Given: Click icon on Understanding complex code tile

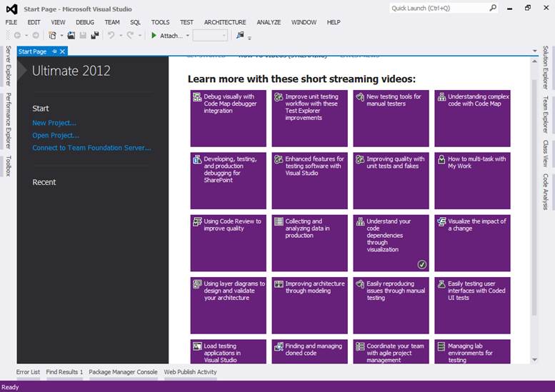Looking at the screenshot, I should click(x=441, y=97).
